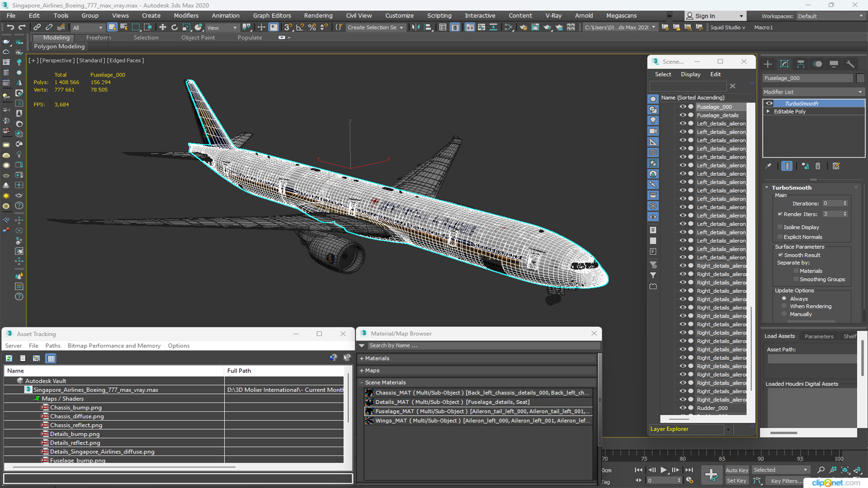Viewport: 868px width, 488px height.
Task: Toggle Show End Result icon
Action: [787, 166]
